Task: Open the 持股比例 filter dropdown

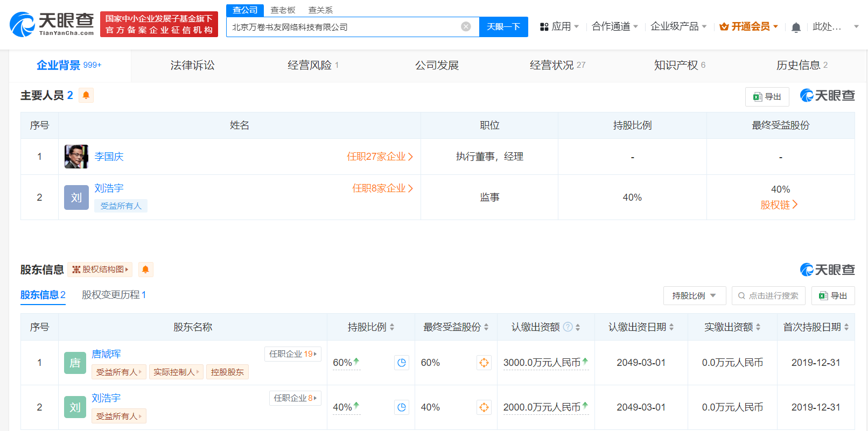Action: [695, 295]
